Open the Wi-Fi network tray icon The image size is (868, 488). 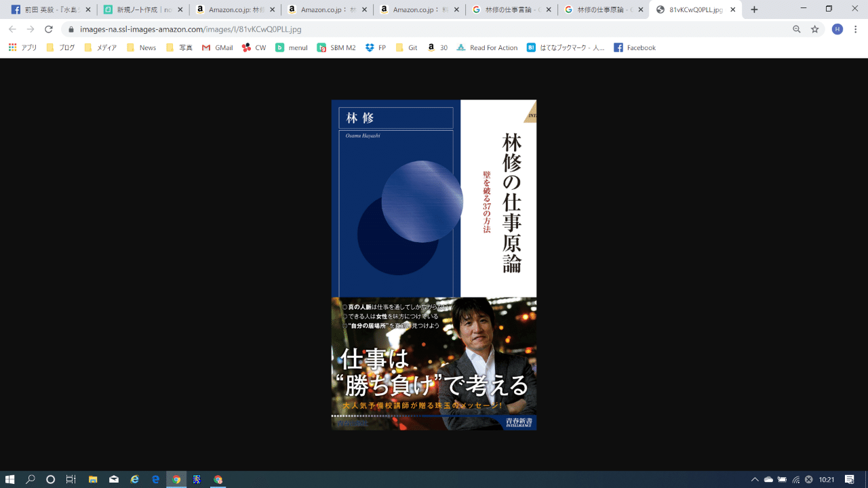(795, 480)
